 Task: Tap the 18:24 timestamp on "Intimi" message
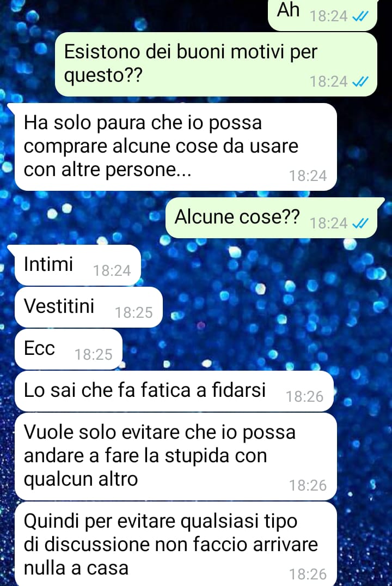pyautogui.click(x=112, y=271)
